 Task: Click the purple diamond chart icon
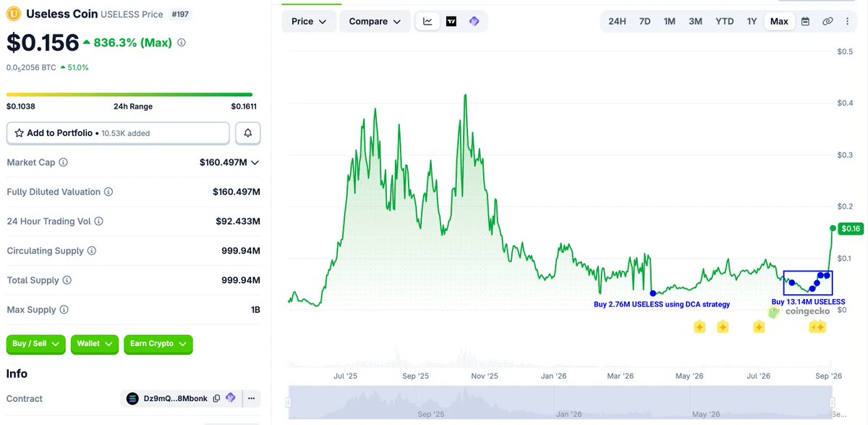[x=475, y=21]
